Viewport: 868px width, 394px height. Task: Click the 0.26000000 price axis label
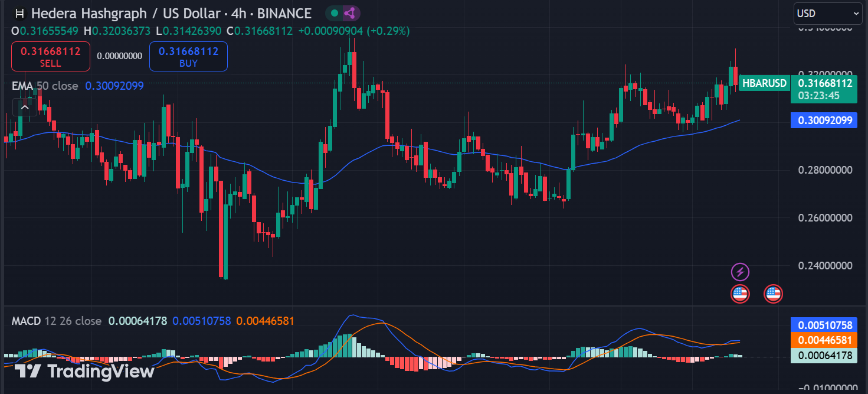click(x=825, y=218)
